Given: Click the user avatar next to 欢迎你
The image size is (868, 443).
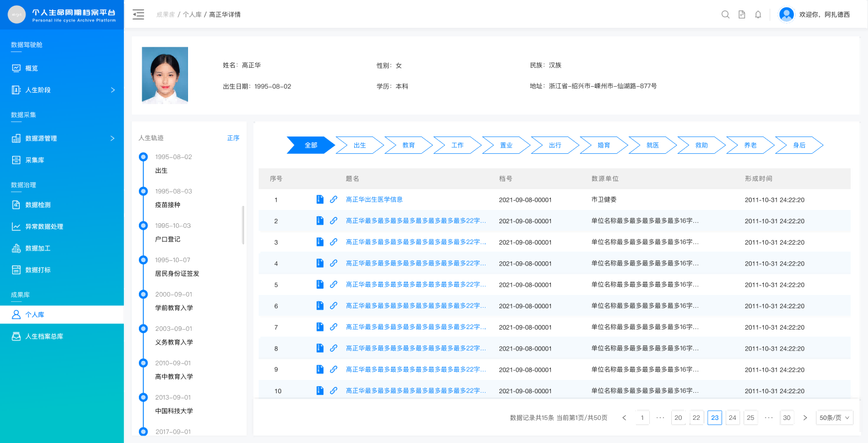Looking at the screenshot, I should click(x=786, y=14).
